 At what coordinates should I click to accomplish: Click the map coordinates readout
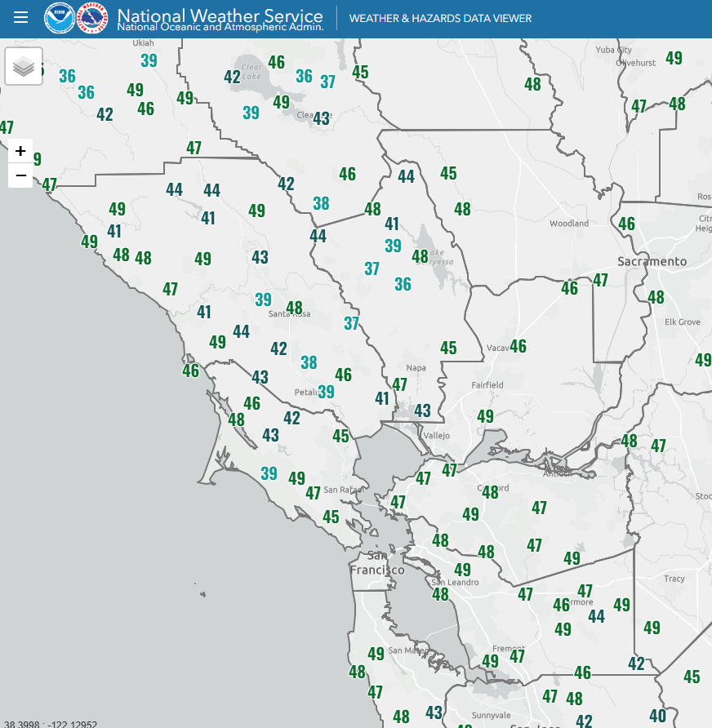51,724
